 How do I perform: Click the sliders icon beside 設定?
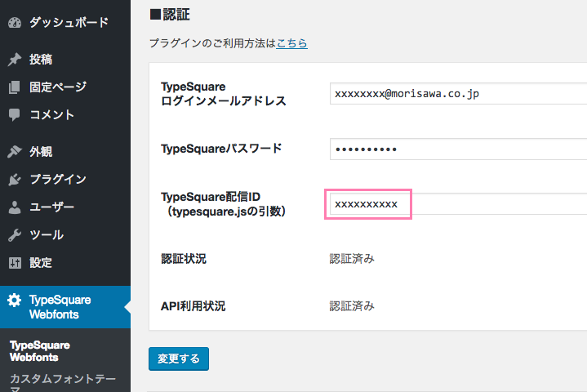click(x=15, y=263)
